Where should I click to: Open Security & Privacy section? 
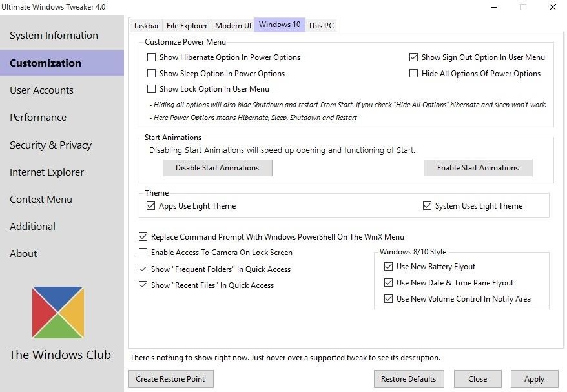tap(50, 145)
